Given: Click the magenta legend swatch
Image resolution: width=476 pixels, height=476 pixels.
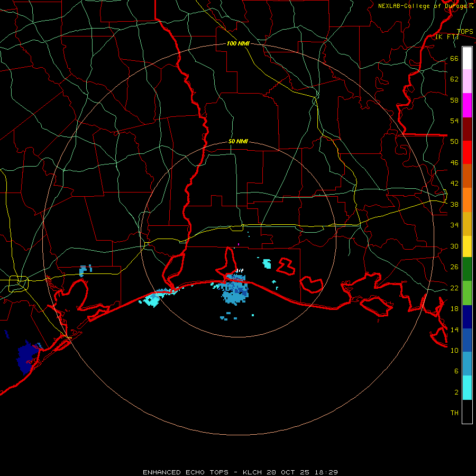Looking at the screenshot, I should [467, 105].
